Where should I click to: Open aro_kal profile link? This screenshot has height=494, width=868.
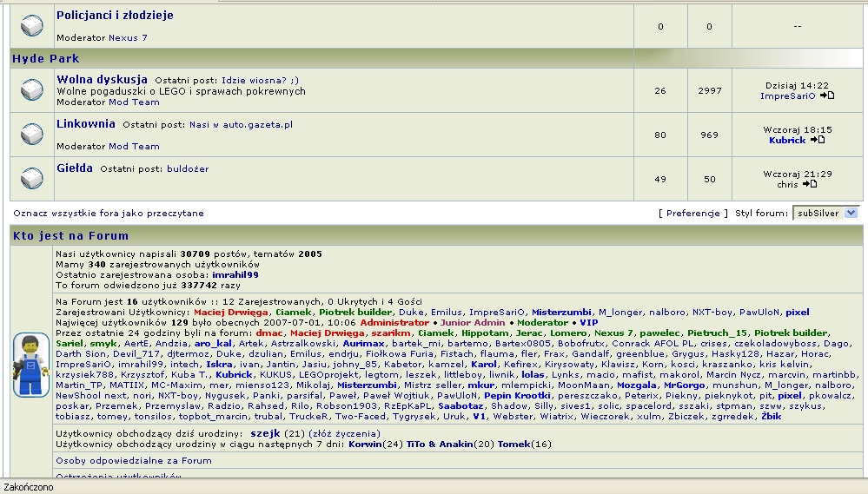(x=213, y=344)
